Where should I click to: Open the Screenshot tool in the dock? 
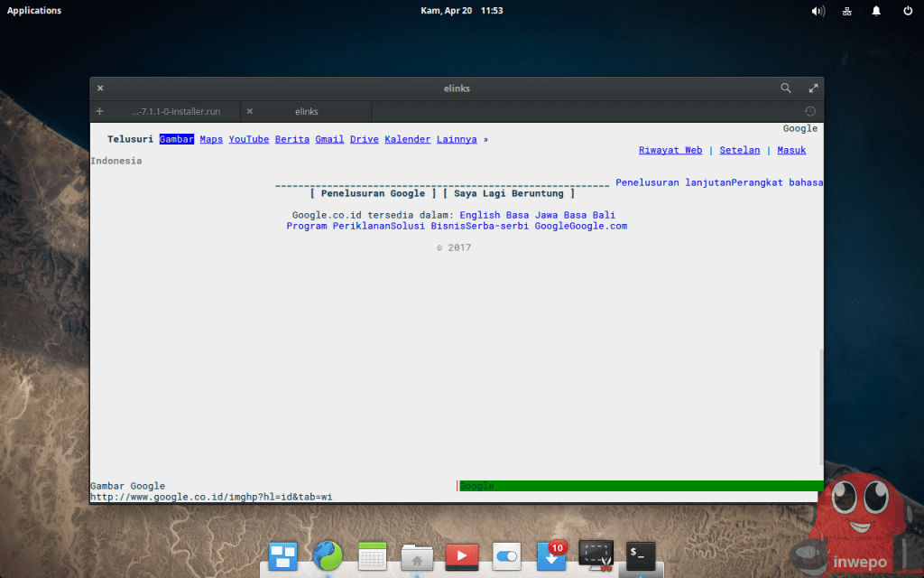[596, 556]
